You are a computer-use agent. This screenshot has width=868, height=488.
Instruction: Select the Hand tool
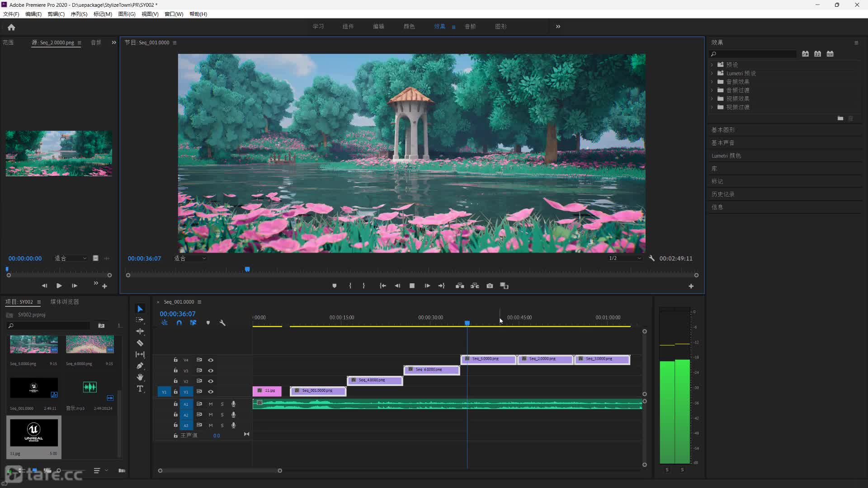click(x=140, y=377)
